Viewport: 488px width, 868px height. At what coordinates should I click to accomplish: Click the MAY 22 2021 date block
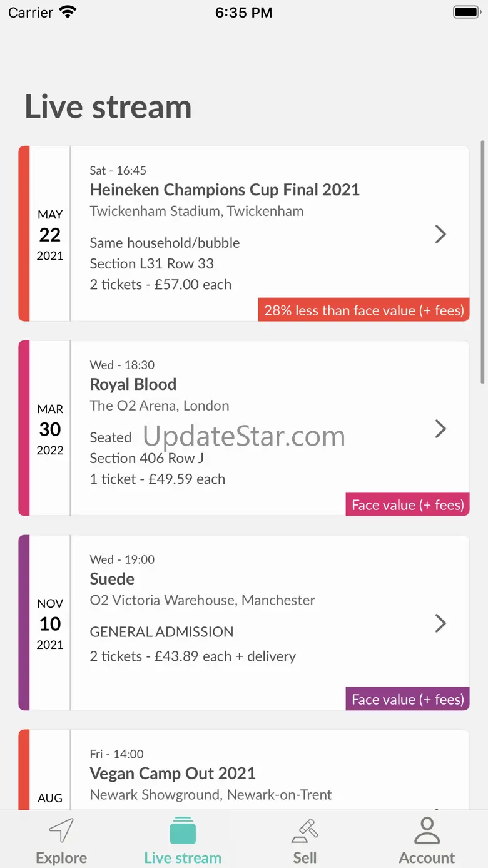click(50, 234)
